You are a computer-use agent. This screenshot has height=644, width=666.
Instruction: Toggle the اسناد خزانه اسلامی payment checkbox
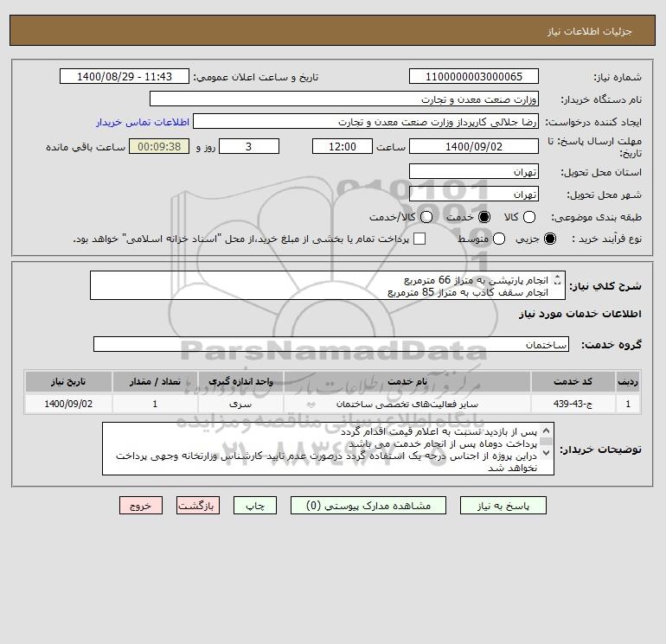[x=419, y=239]
